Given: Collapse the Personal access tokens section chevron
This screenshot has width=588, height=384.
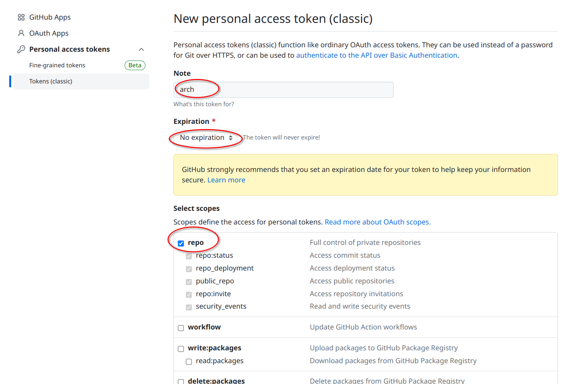Looking at the screenshot, I should (x=141, y=49).
